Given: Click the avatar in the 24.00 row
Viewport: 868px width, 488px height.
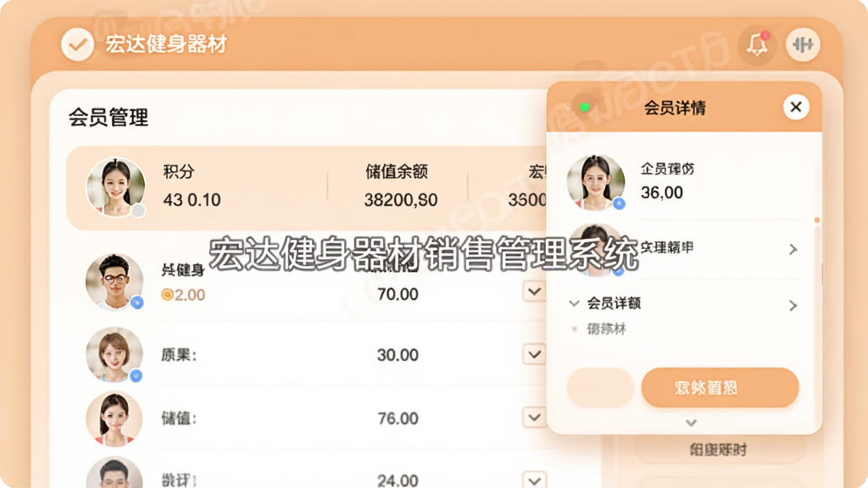Looking at the screenshot, I should (114, 473).
